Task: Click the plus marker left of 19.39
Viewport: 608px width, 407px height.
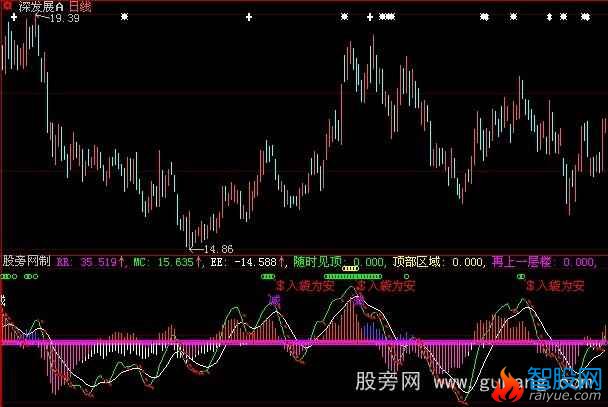Action: [x=14, y=17]
